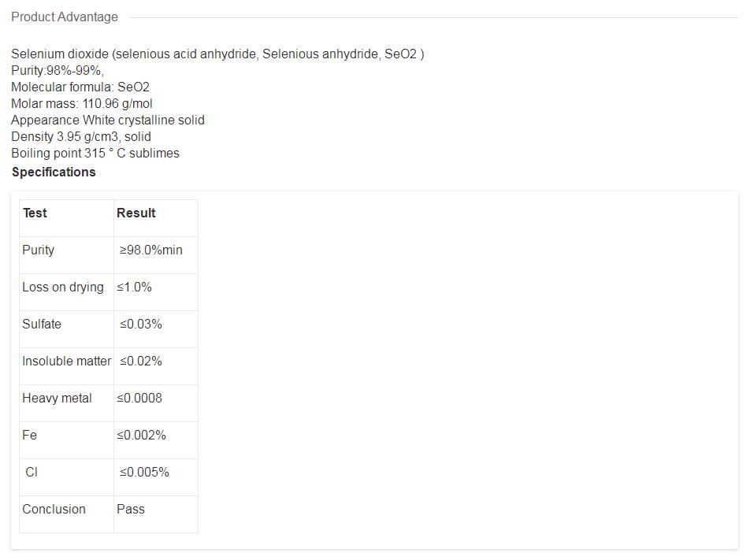This screenshot has height=560, width=750.
Task: Select the Molar mass 110.96 g/mol line
Action: [x=82, y=103]
